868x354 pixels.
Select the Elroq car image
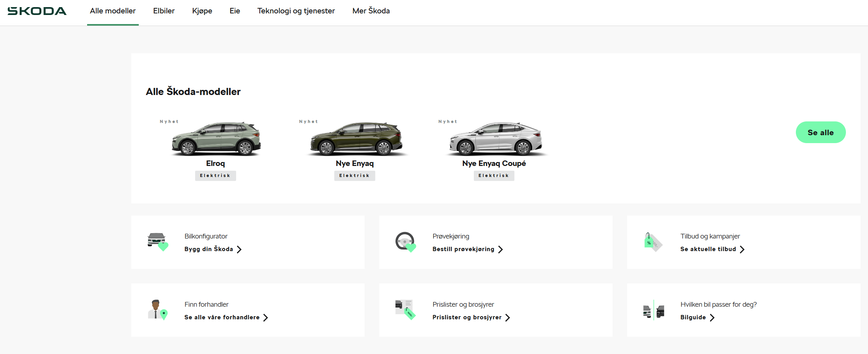point(216,139)
